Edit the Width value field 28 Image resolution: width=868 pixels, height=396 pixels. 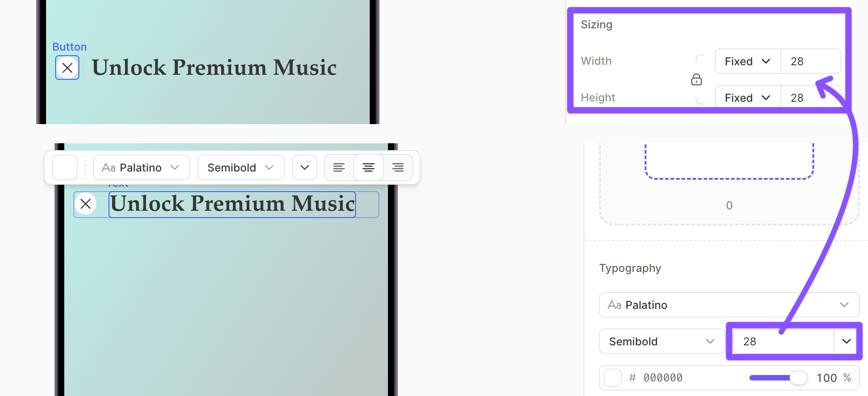tap(811, 61)
